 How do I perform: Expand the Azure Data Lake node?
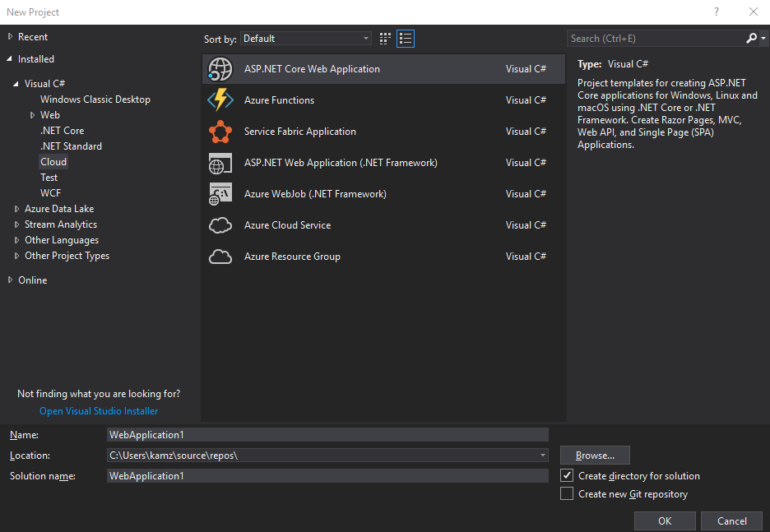[x=16, y=209]
